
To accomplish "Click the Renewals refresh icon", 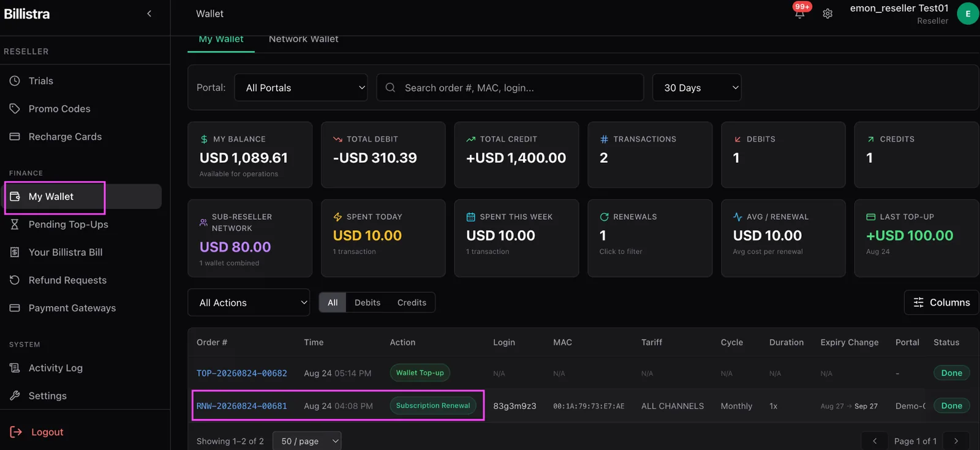I will (x=604, y=217).
